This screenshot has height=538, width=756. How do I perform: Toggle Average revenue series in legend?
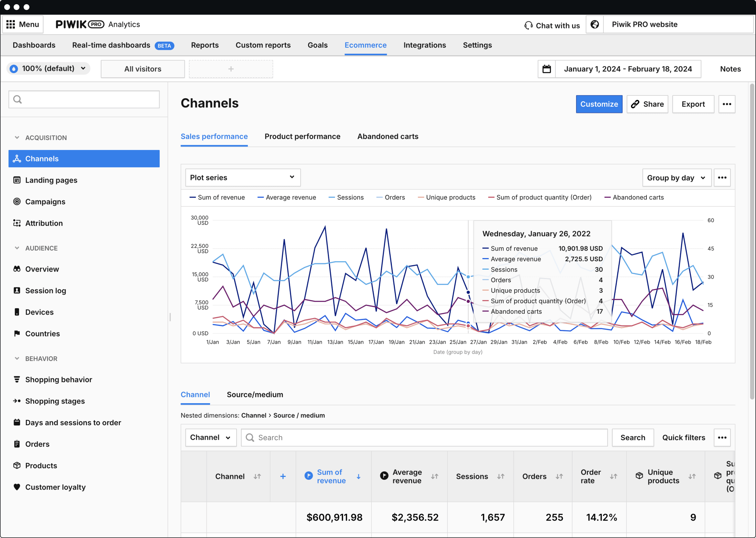click(286, 198)
